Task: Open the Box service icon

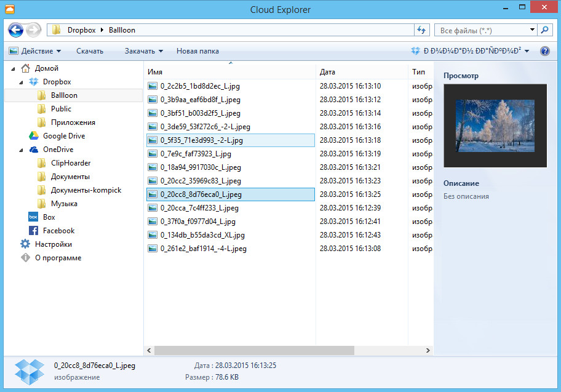Action: point(33,217)
